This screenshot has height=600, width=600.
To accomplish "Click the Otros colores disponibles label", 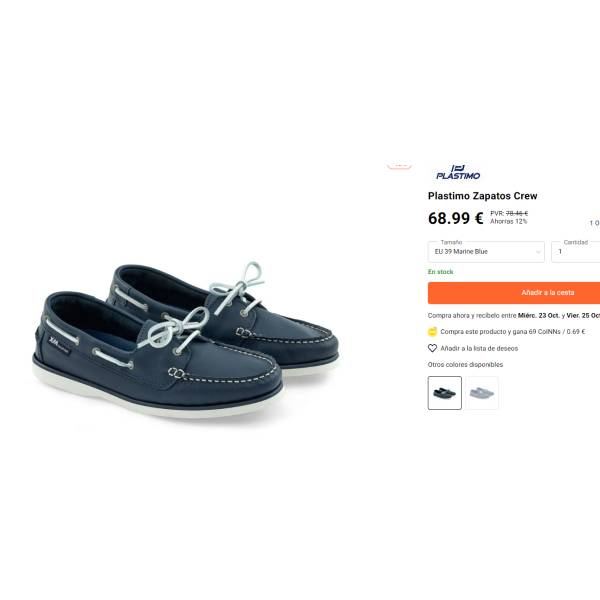I will [465, 365].
